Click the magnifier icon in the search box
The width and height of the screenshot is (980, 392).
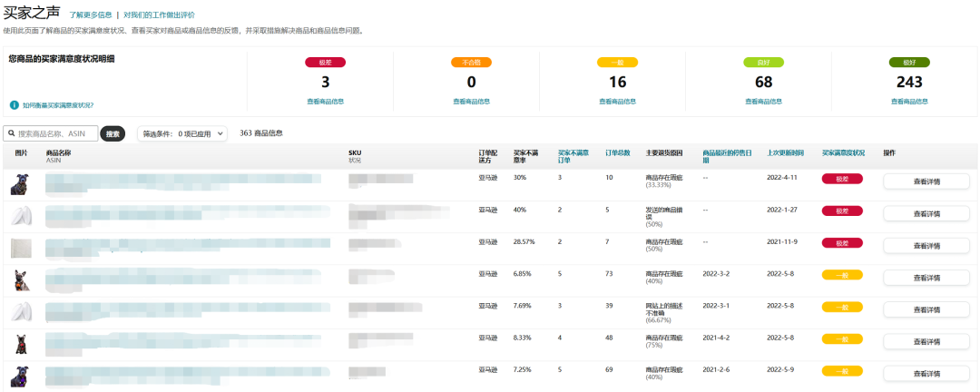11,133
